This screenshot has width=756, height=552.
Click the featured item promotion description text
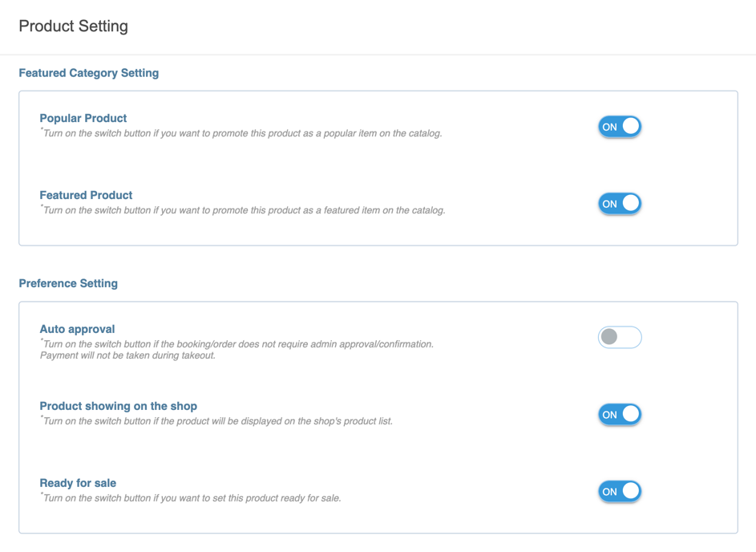pyautogui.click(x=241, y=210)
